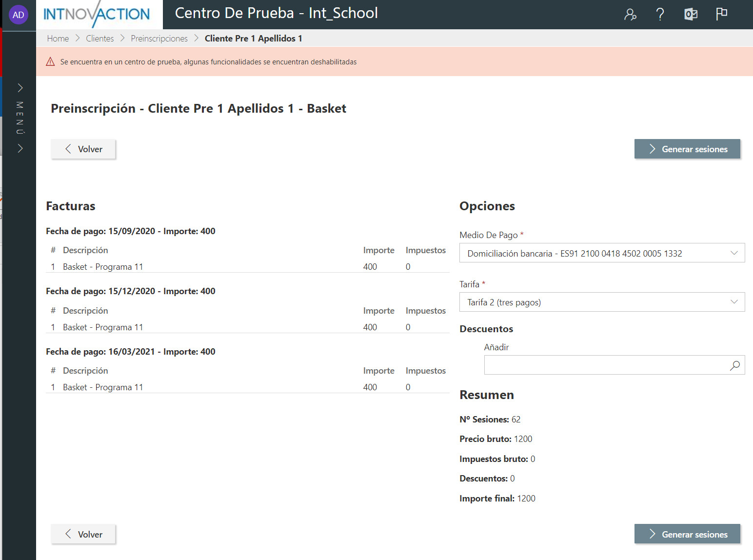Click Cliente Pre 1 Apellidos 1 breadcrumb

tap(254, 39)
